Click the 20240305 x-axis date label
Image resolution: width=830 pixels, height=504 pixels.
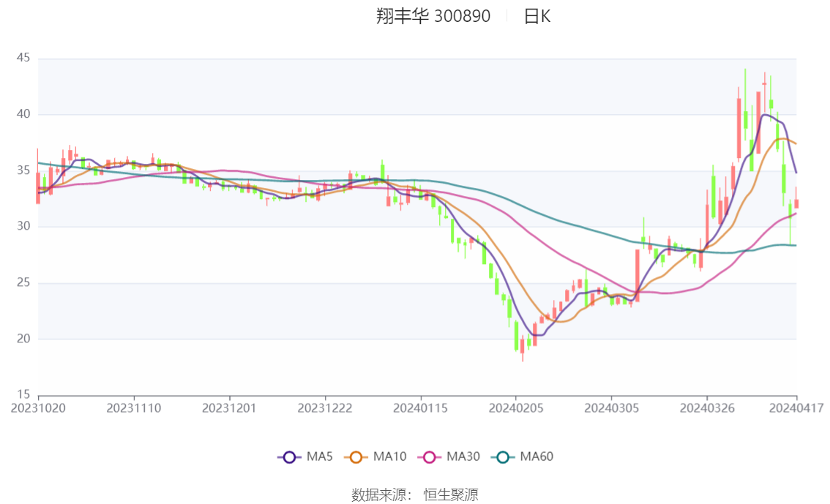pos(611,408)
